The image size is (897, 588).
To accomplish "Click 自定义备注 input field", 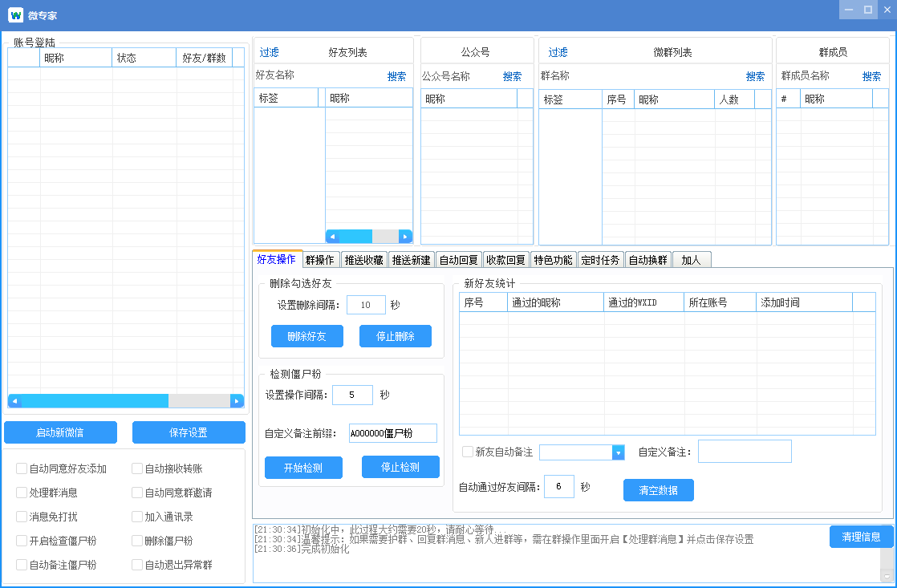I will tap(745, 452).
